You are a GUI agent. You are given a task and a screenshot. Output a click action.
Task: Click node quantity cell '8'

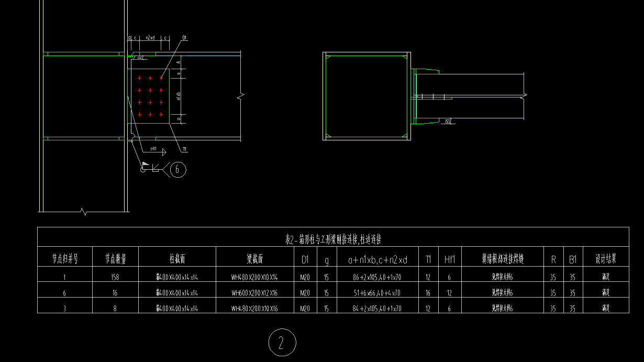coord(115,309)
